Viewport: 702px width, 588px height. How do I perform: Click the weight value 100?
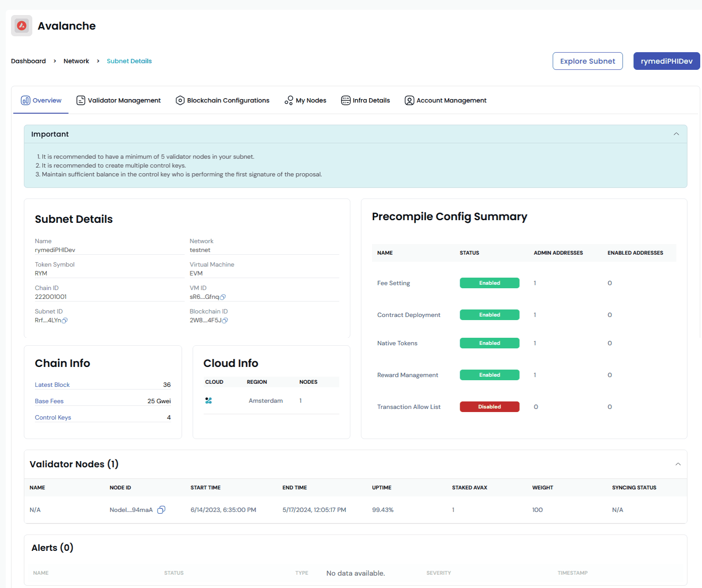(537, 510)
